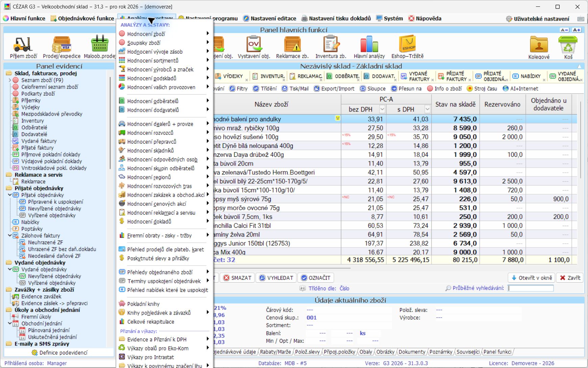Click the OZNAČIT button
588x368 pixels.
[316, 278]
